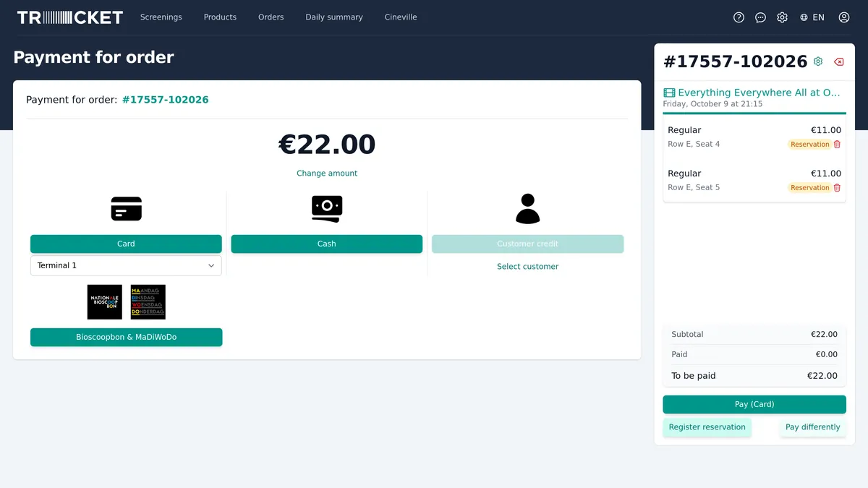Open the Cineville menu item
Screen dimensions: 868x488
coord(401,17)
